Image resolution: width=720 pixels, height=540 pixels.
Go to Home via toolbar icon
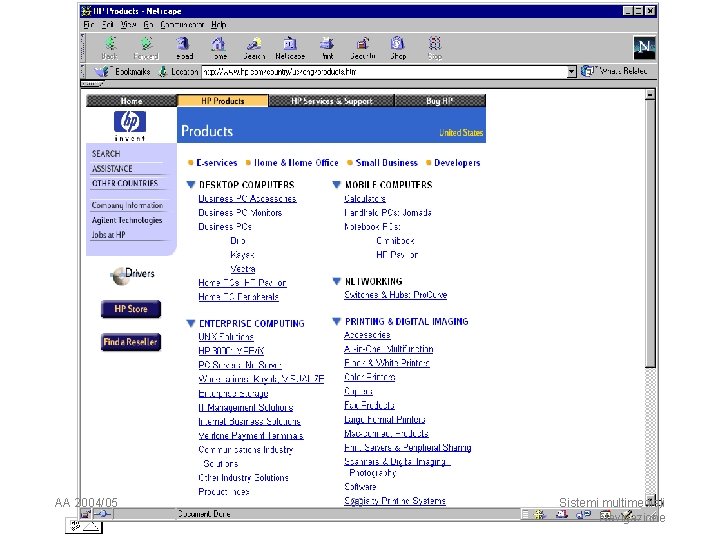[219, 48]
